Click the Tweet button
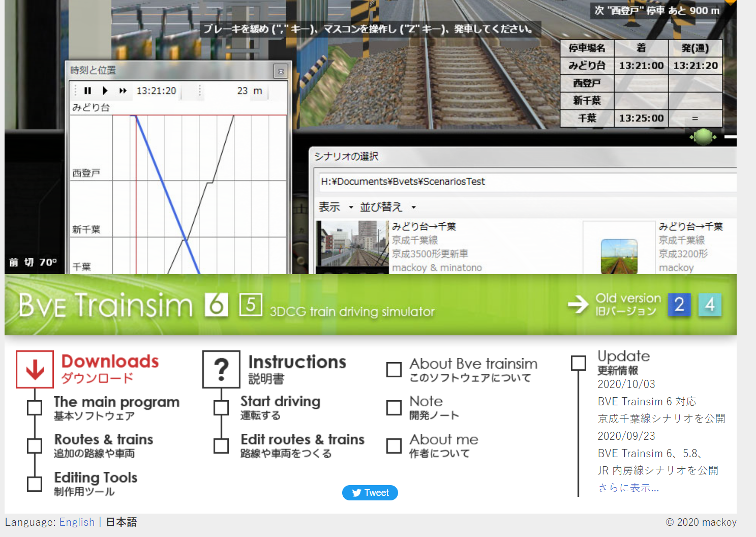 (x=370, y=492)
